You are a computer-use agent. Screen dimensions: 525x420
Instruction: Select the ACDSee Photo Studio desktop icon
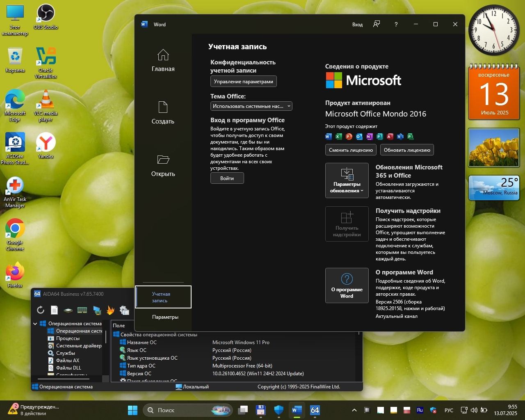(x=15, y=149)
